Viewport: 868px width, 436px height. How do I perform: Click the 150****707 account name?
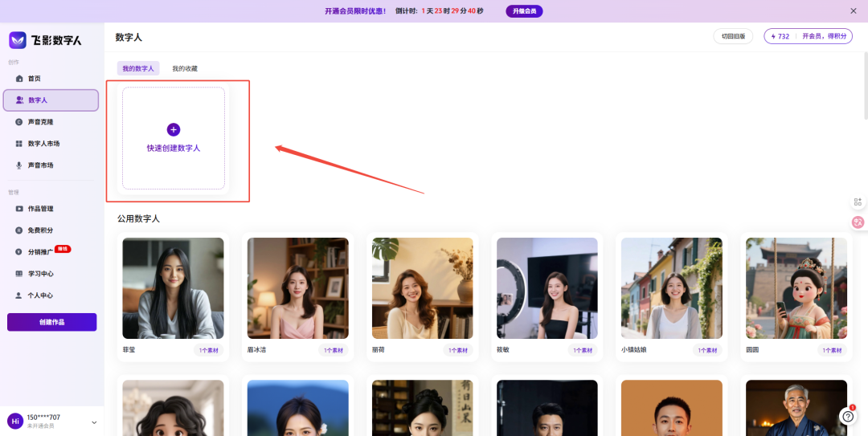tap(43, 418)
